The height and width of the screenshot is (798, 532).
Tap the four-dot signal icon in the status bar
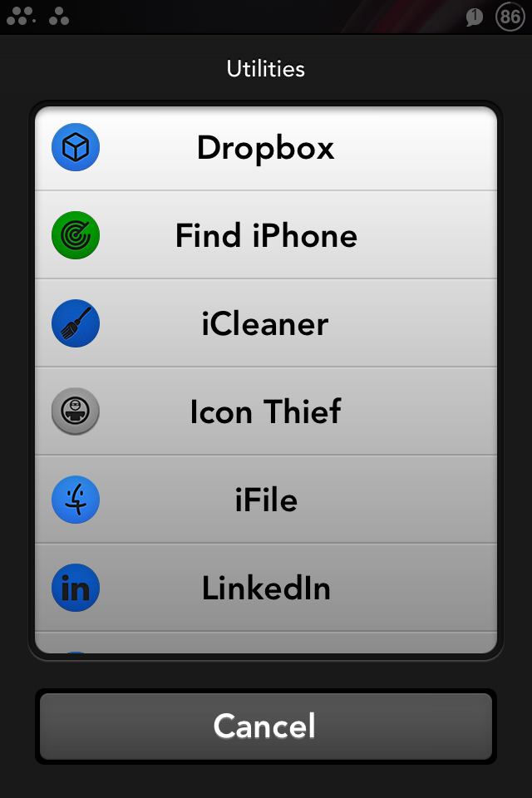(21, 17)
